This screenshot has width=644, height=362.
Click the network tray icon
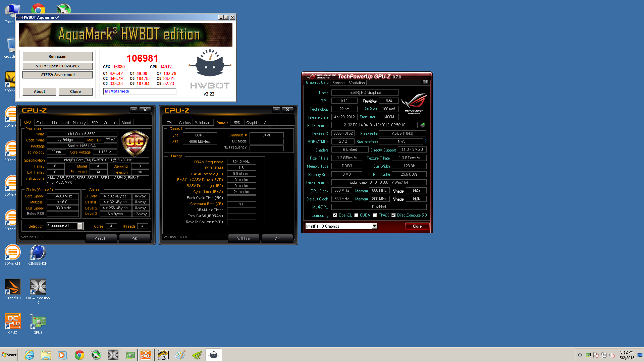[x=604, y=355]
